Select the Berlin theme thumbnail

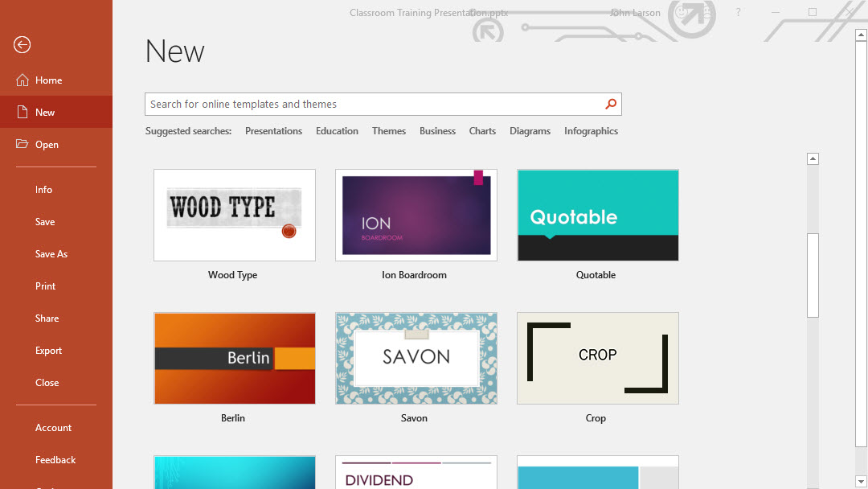(235, 358)
